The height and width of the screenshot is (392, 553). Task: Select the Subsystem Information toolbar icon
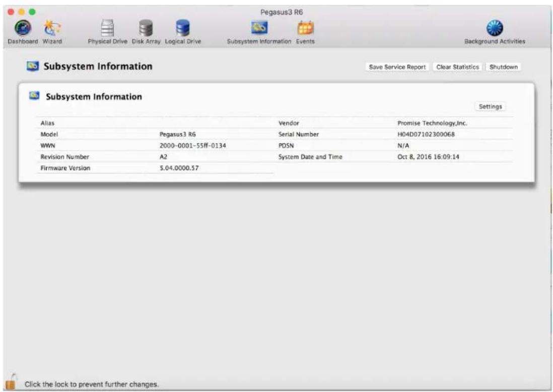click(x=259, y=28)
